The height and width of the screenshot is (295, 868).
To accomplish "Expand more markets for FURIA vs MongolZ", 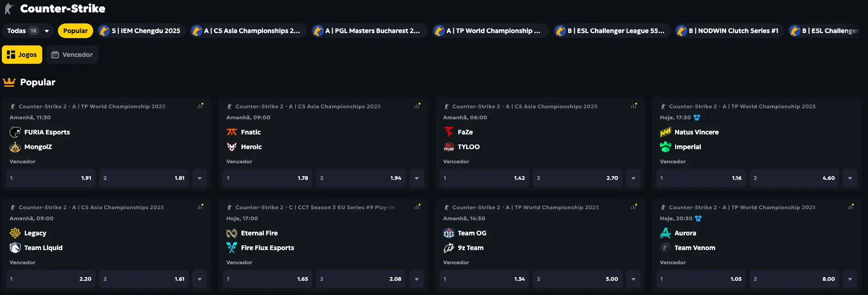I will click(x=200, y=178).
